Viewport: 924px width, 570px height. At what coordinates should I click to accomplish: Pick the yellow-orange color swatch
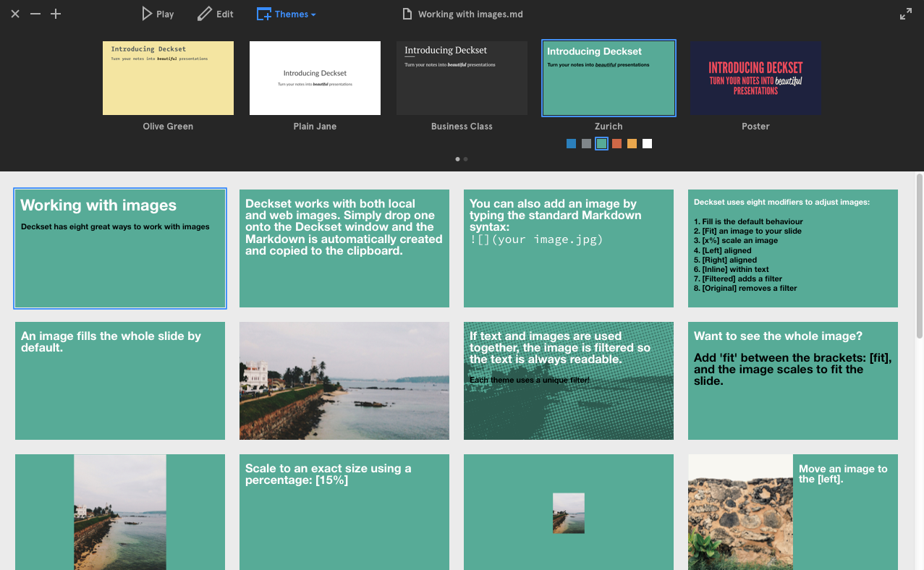pyautogui.click(x=632, y=144)
